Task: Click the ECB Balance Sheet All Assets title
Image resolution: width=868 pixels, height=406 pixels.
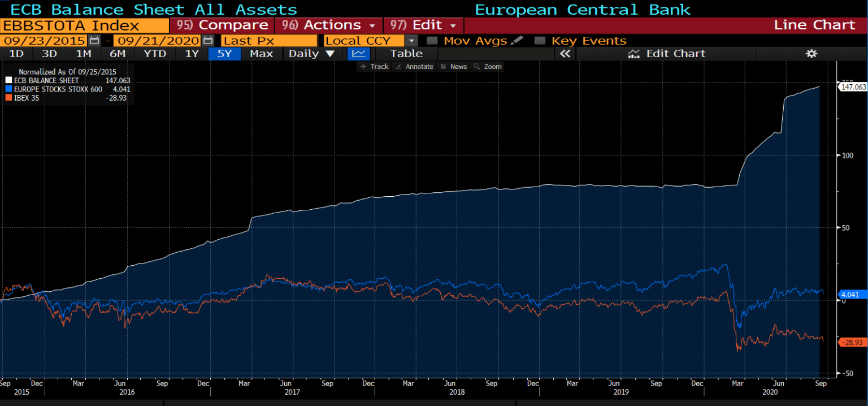Action: [x=154, y=10]
